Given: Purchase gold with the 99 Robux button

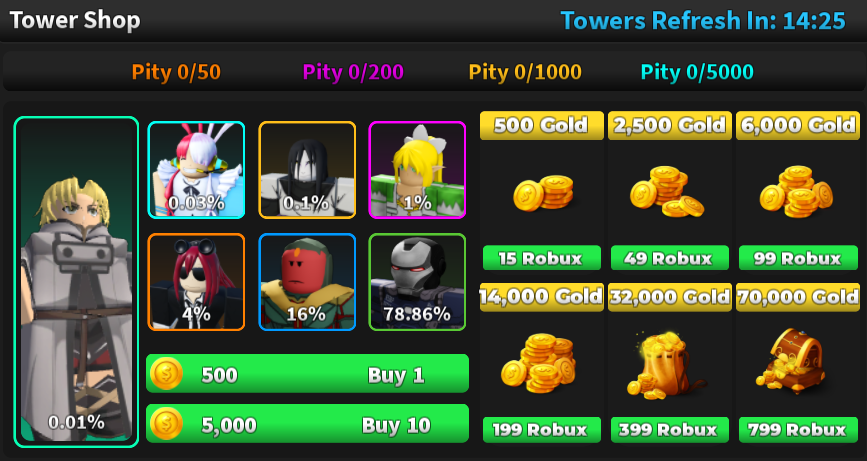Looking at the screenshot, I should coord(798,258).
